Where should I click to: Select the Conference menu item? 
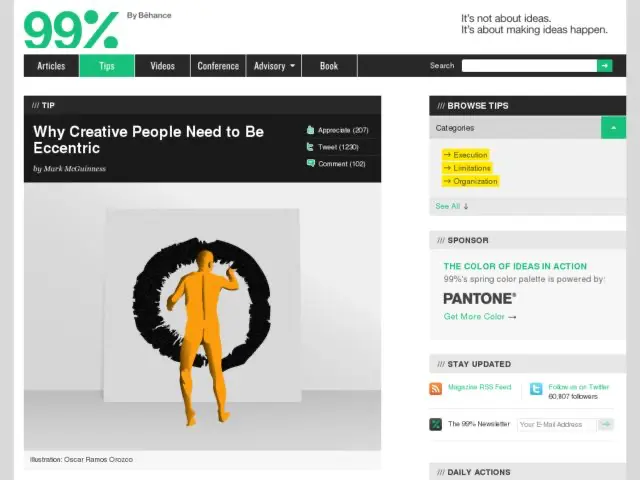click(x=218, y=66)
